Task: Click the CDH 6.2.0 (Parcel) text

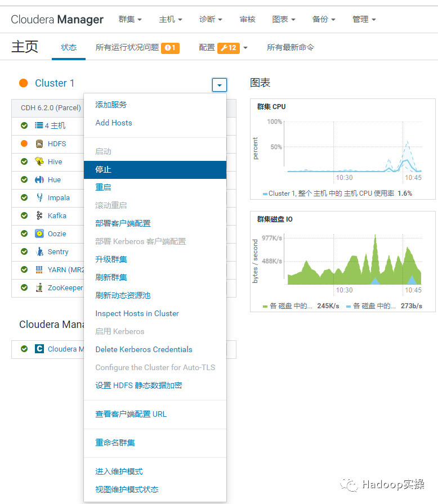Action: tap(51, 108)
